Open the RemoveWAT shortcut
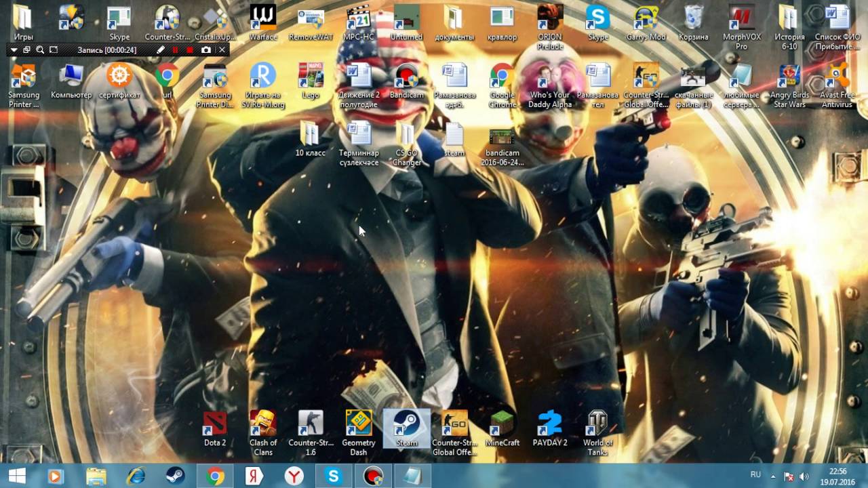This screenshot has height=488, width=868. [x=311, y=23]
